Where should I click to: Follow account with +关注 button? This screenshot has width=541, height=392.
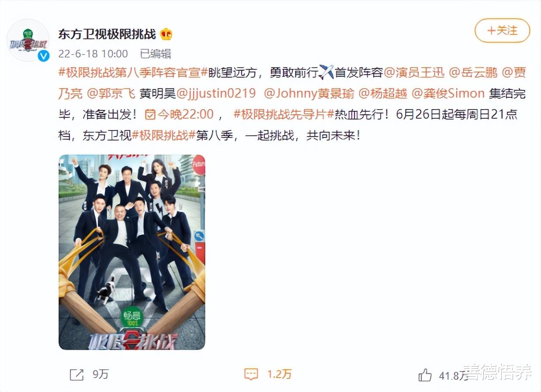click(502, 31)
